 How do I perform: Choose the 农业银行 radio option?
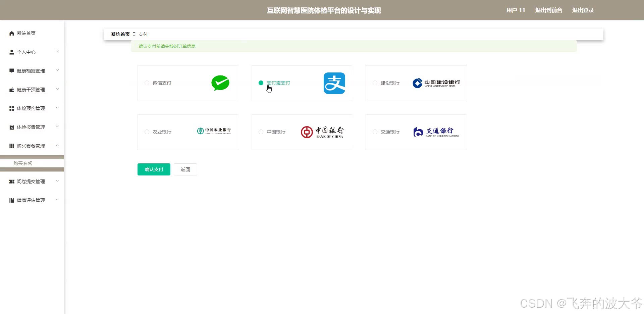(147, 132)
